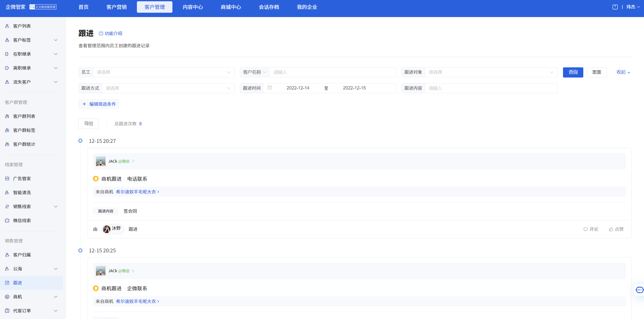Expand the 商机 sidebar submenu
Screen dimensions: 644x319
coord(56,297)
